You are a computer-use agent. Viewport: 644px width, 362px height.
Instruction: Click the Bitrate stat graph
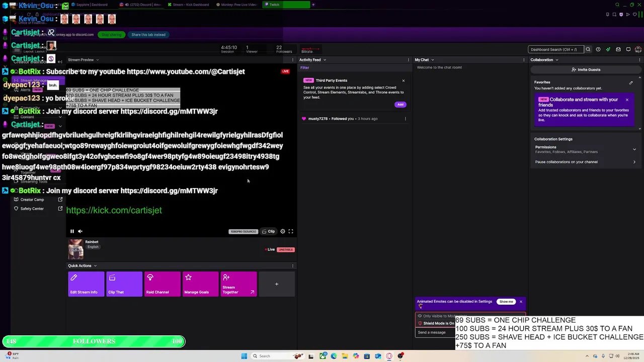click(310, 49)
